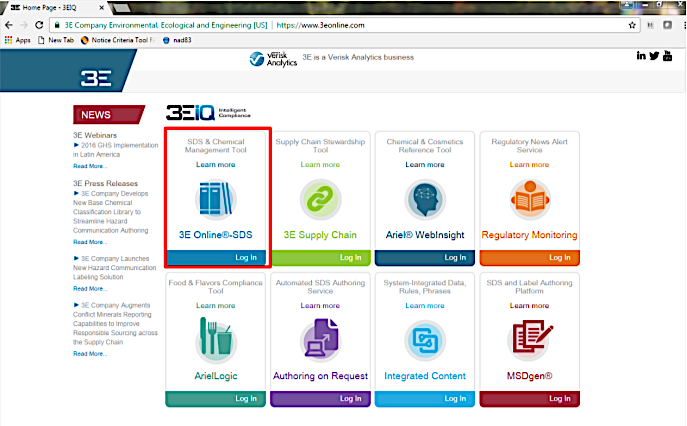The height and width of the screenshot is (426, 687).
Task: Click the Verisk Analytics logo
Action: 273,59
